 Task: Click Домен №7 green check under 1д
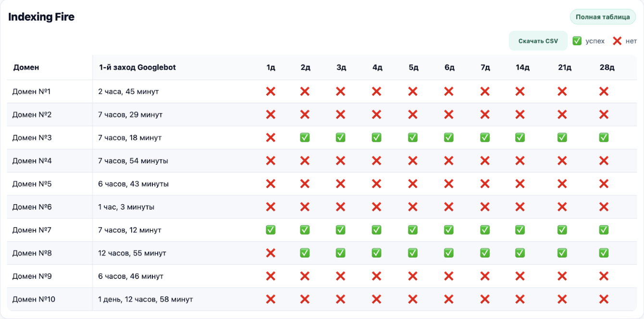(271, 230)
